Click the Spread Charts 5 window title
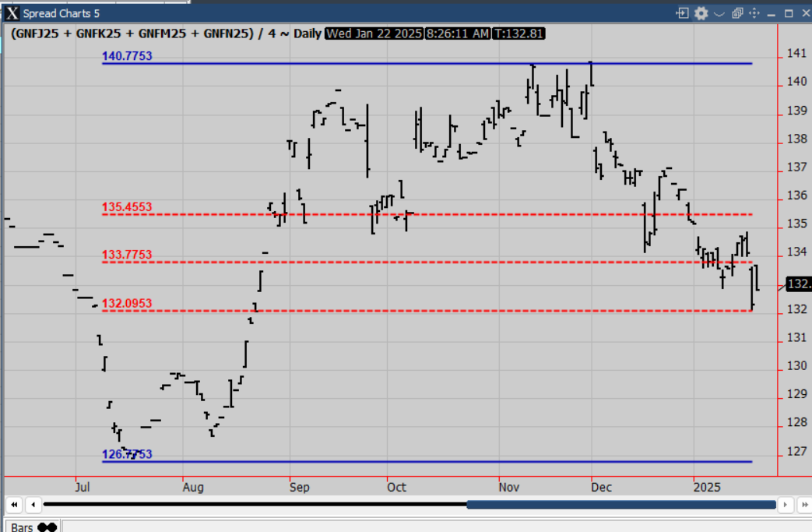 61,13
